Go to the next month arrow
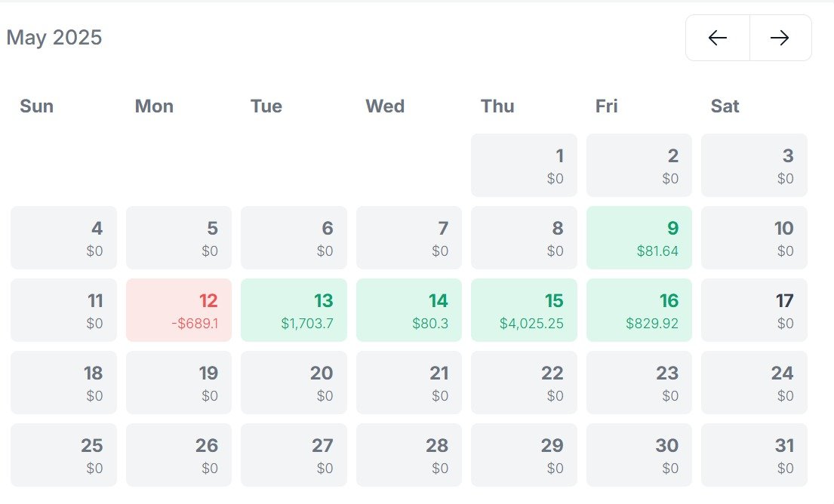Image resolution: width=834 pixels, height=504 pixels. coord(780,38)
